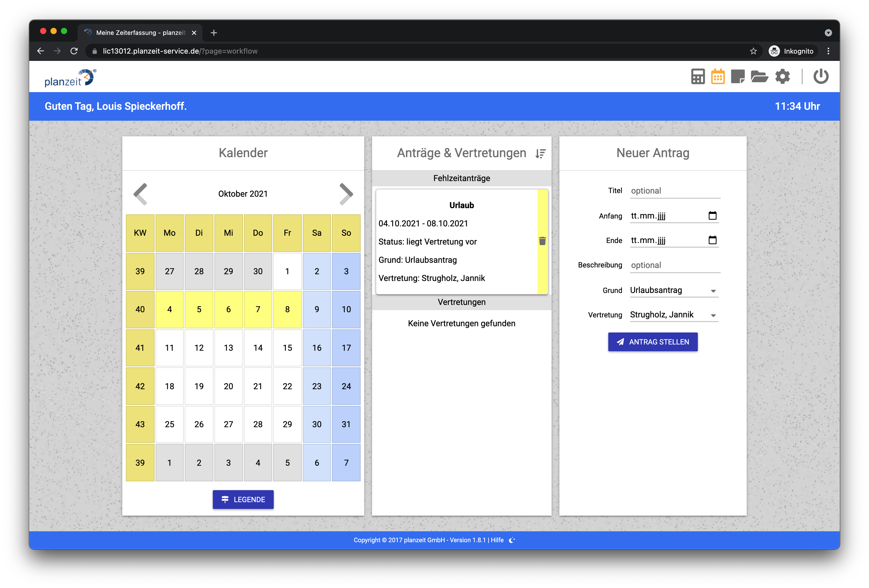Toggle dark mode moon icon in footer

512,540
